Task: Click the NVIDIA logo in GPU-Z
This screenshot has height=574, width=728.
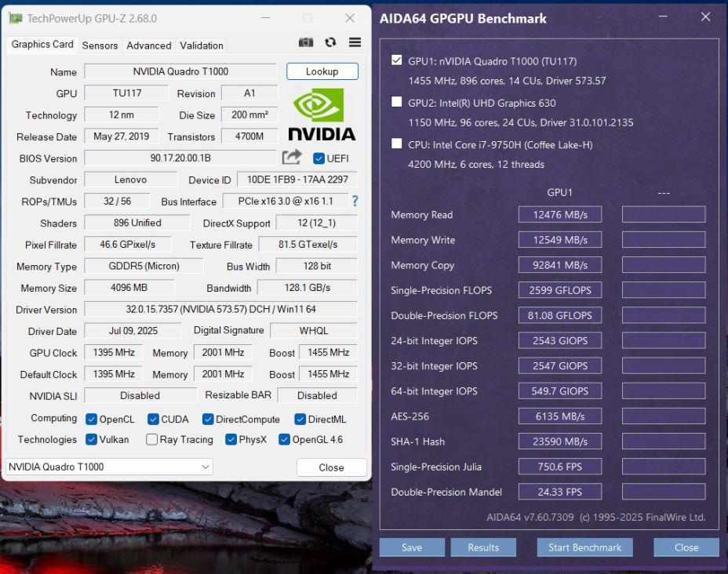Action: click(x=322, y=114)
